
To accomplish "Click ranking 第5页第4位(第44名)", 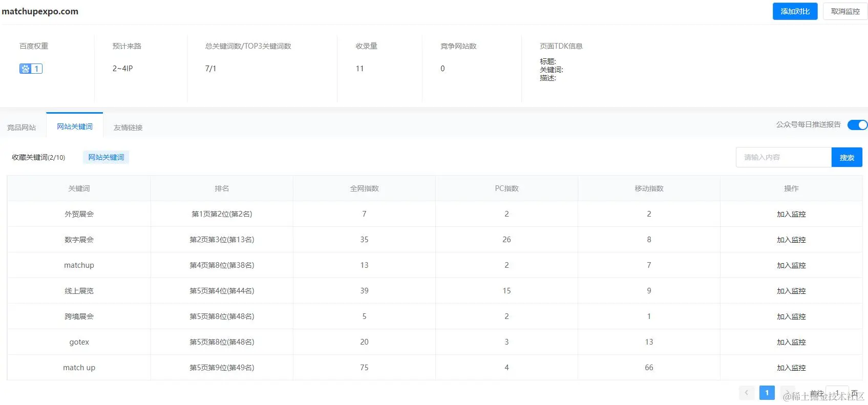I will pyautogui.click(x=222, y=291).
